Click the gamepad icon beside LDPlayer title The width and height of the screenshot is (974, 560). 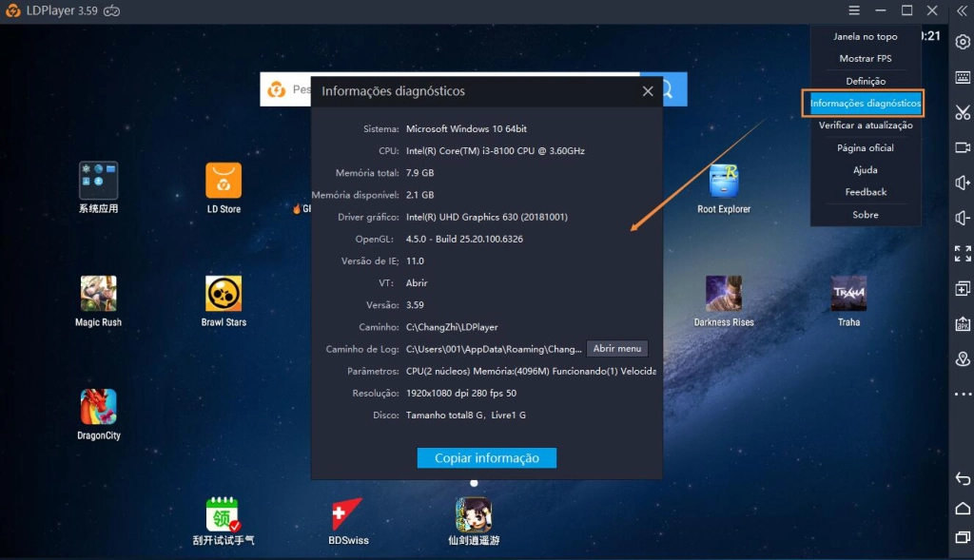[112, 10]
